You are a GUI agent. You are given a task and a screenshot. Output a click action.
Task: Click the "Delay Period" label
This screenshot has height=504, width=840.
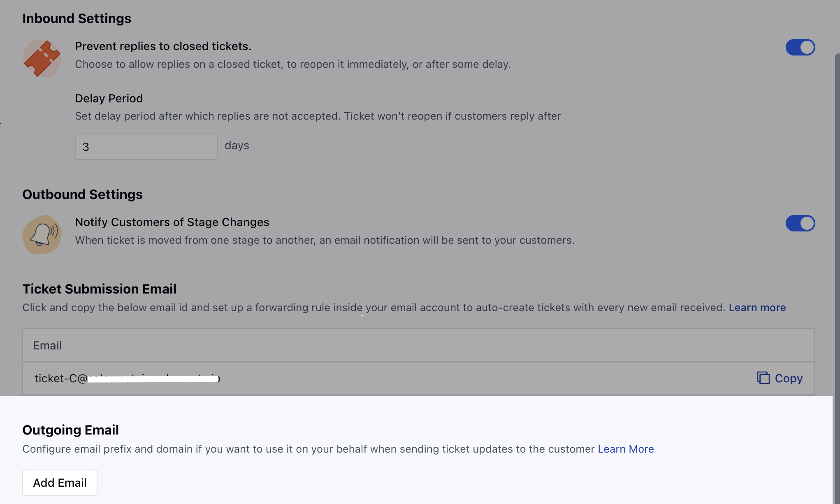pos(109,98)
